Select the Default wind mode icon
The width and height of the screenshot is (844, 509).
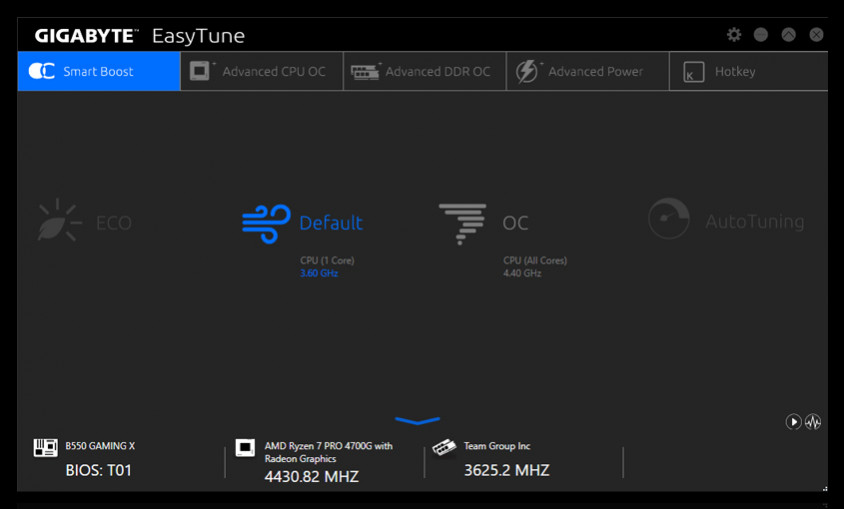tap(266, 223)
